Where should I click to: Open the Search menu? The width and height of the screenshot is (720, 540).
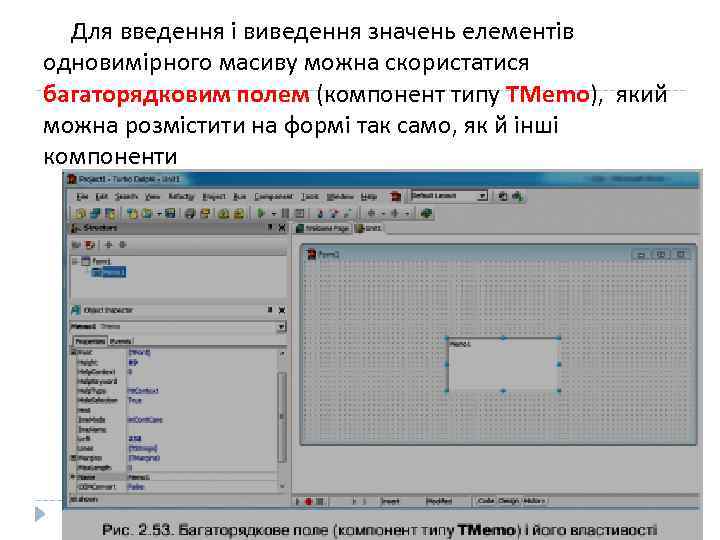[x=126, y=197]
